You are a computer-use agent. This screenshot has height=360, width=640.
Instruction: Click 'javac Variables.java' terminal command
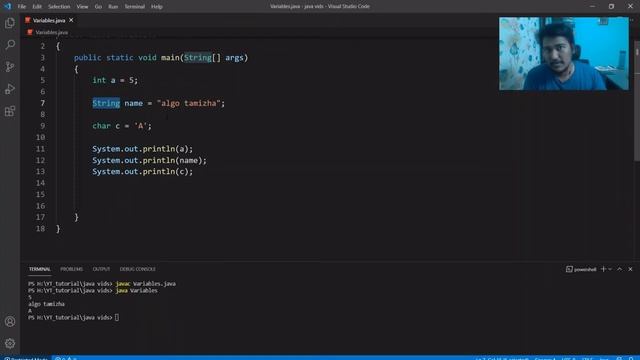[x=146, y=284]
